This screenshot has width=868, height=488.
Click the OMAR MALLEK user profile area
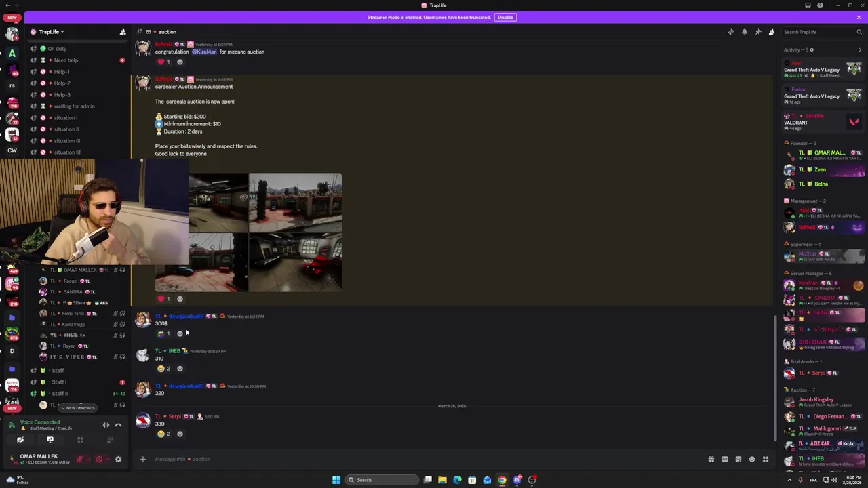[x=39, y=459]
